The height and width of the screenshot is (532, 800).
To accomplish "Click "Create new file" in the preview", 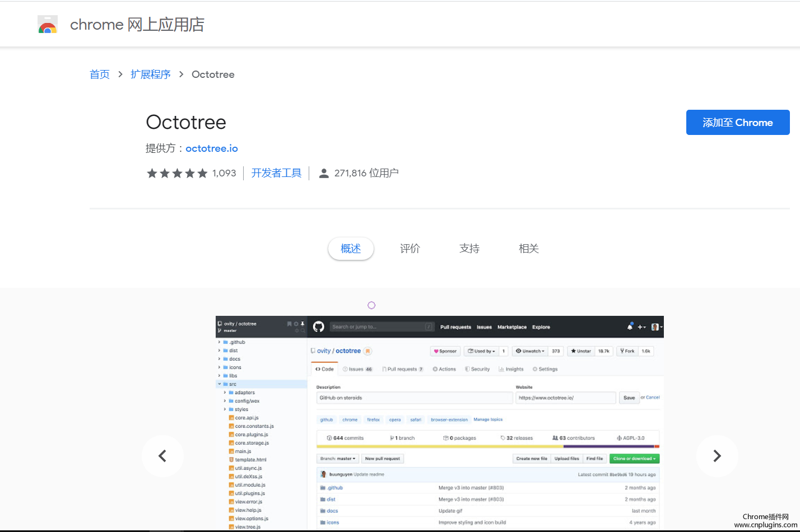I will point(532,459).
